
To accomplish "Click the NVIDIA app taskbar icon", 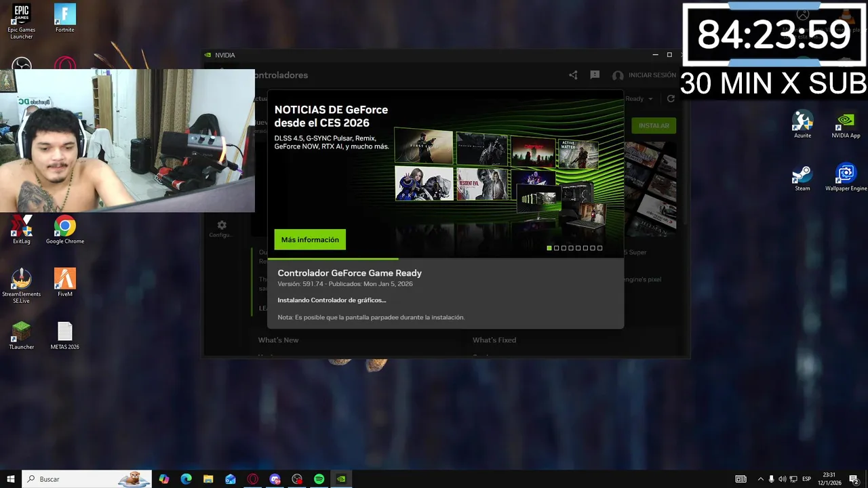I will [x=341, y=479].
